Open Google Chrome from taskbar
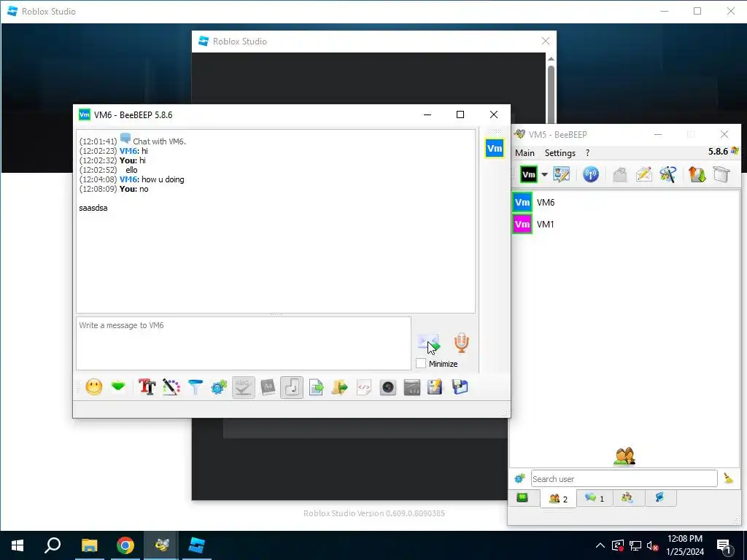 coord(125,545)
